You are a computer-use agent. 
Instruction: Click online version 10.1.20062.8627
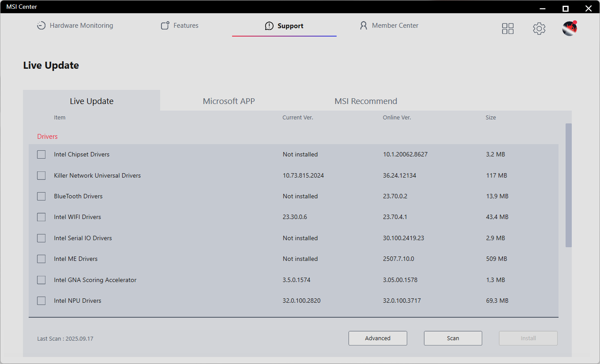tap(405, 154)
